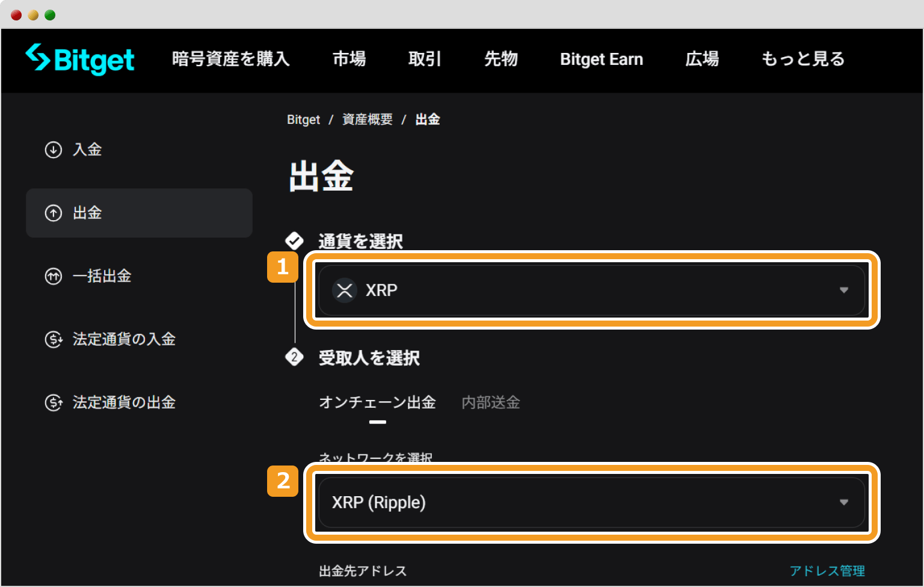Image resolution: width=924 pixels, height=587 pixels.
Task: Click the checkmark icon beside 通貨を選択
Action: (294, 241)
